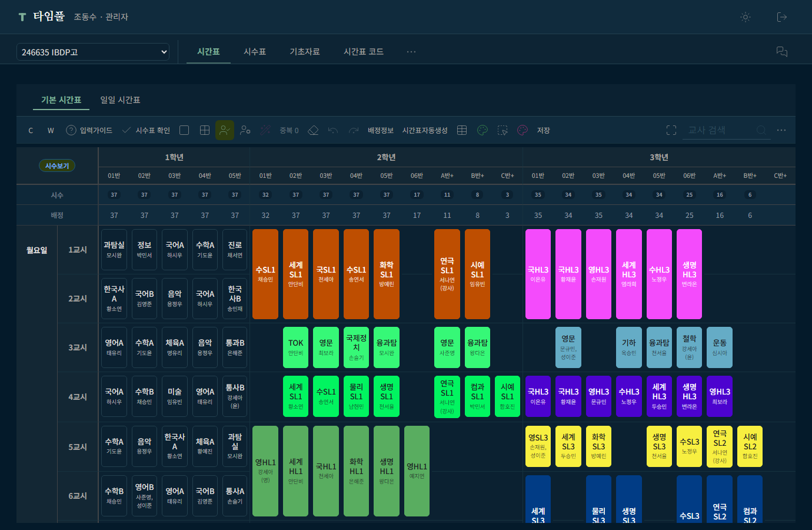Open the 시수표 tab

click(x=255, y=52)
